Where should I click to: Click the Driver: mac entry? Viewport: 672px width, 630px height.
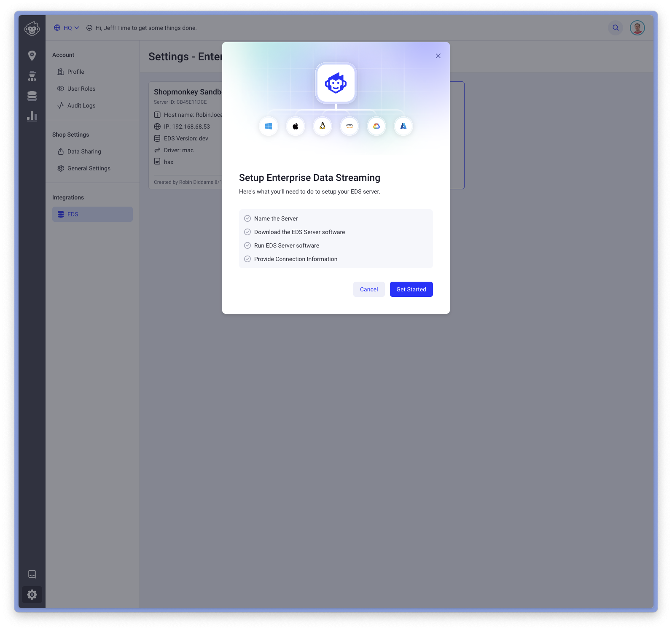tap(179, 150)
